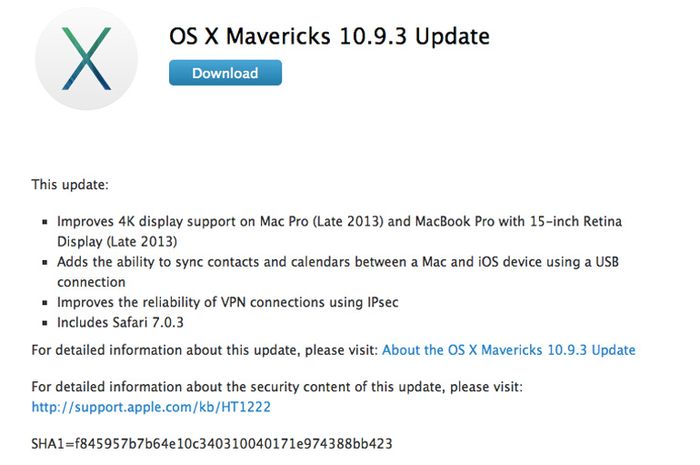Viewport: 700px width, 465px height.
Task: Open the support.apple.com/kb/HT1222 link
Action: point(151,407)
